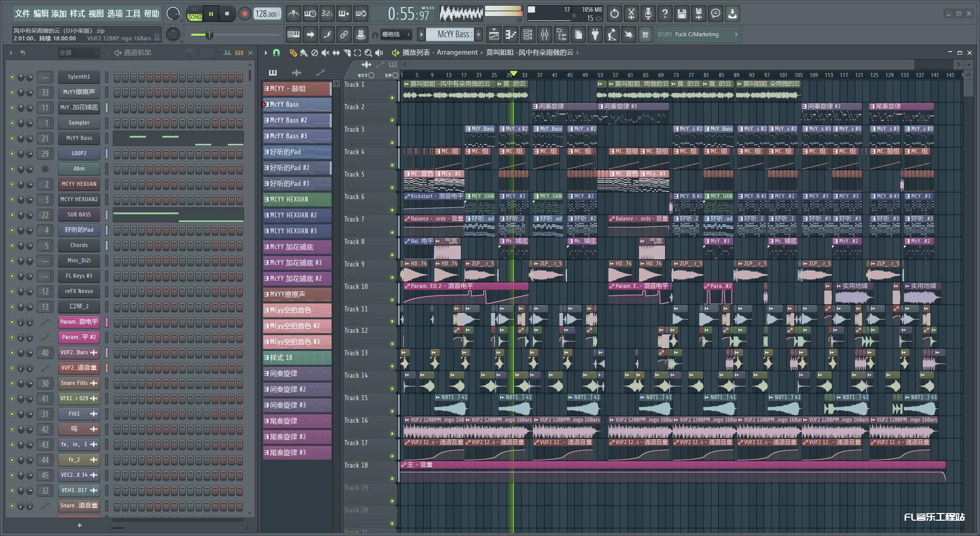This screenshot has width=980, height=536.
Task: Click the microphone one-click recording icon
Action: [x=648, y=14]
